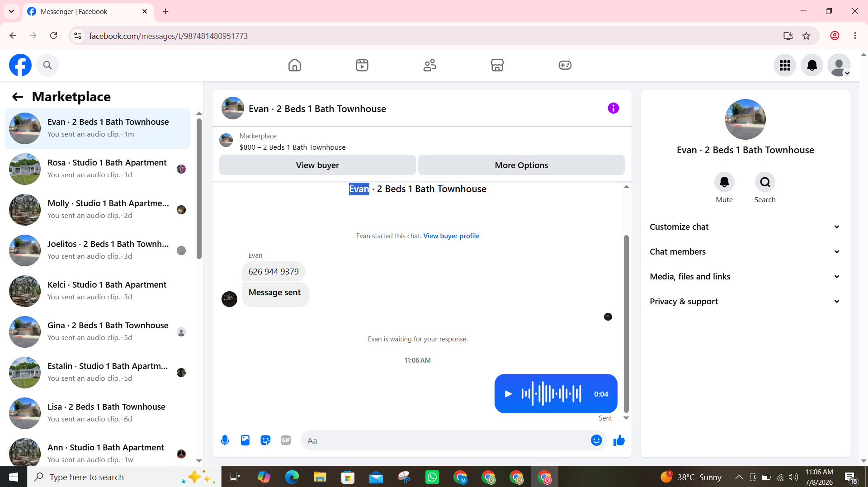This screenshot has width=868, height=487.
Task: Click the audio clip waveform
Action: (551, 394)
